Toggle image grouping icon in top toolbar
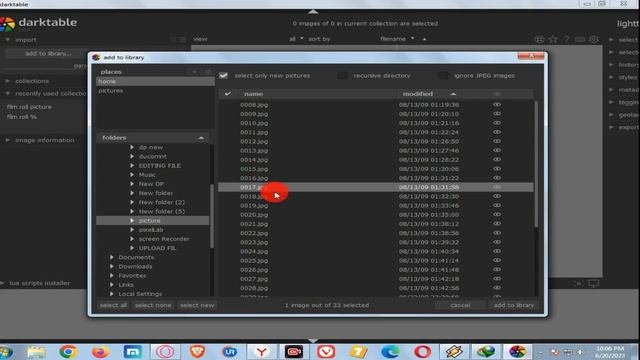Image resolution: width=640 pixels, height=360 pixels. (539, 39)
